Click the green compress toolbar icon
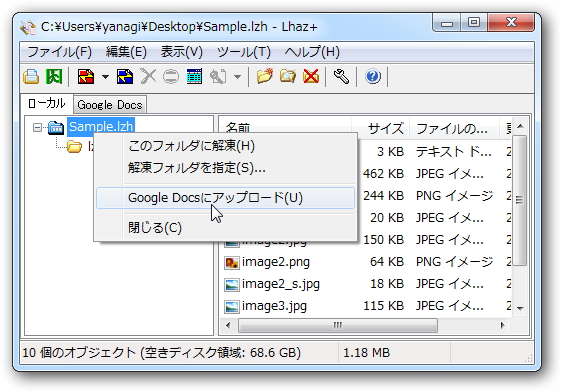Image resolution: width=562 pixels, height=392 pixels. pos(54,76)
